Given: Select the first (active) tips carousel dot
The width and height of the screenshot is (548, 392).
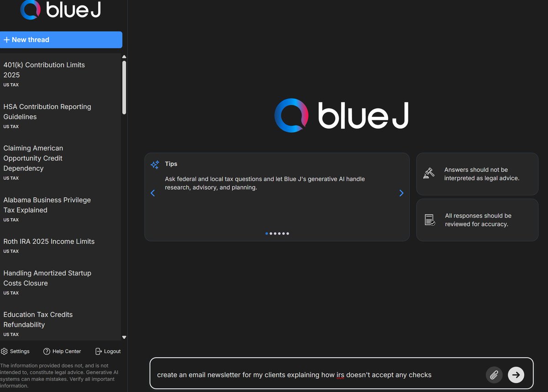Looking at the screenshot, I should (267, 233).
